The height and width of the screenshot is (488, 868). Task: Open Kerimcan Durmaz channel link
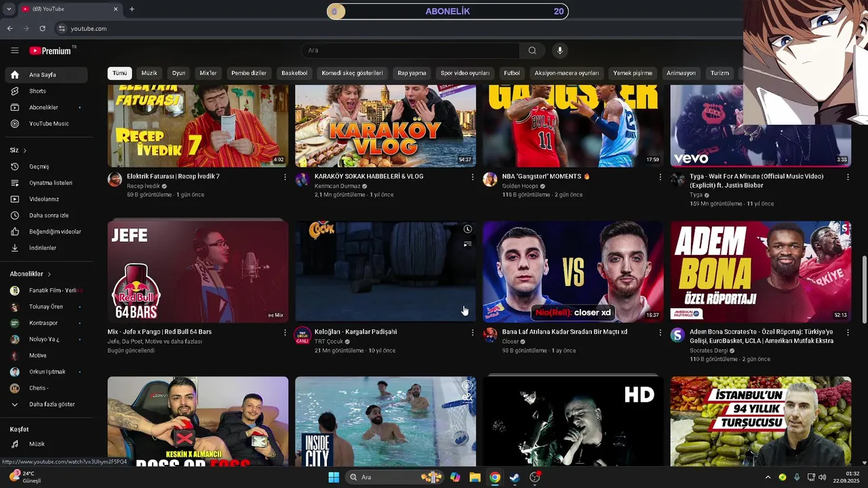337,186
